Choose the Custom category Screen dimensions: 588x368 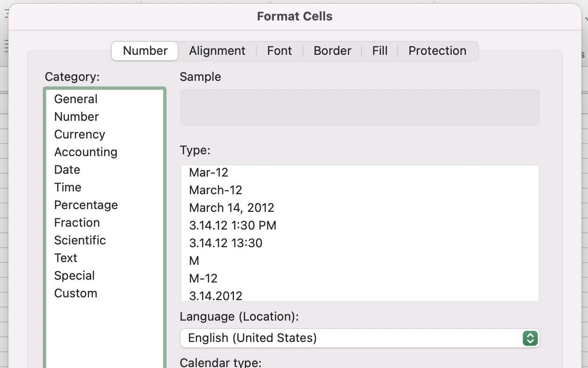tap(75, 293)
